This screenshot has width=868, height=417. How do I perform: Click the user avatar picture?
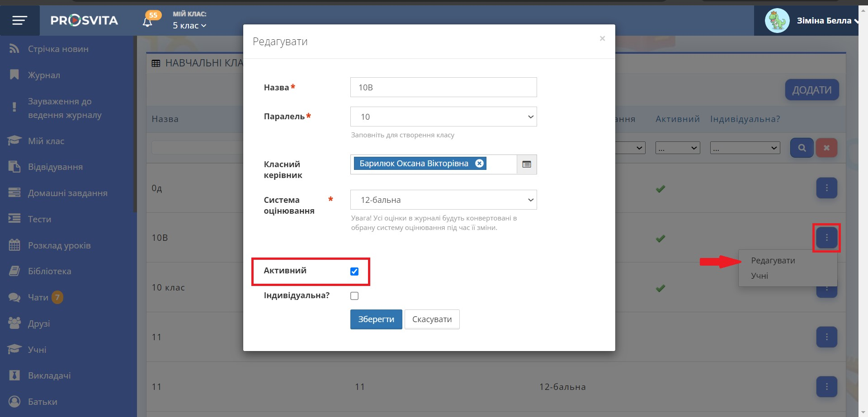(x=777, y=21)
